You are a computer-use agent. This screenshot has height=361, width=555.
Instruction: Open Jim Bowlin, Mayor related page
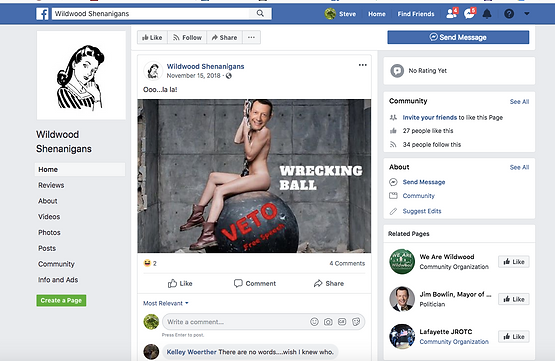[455, 294]
